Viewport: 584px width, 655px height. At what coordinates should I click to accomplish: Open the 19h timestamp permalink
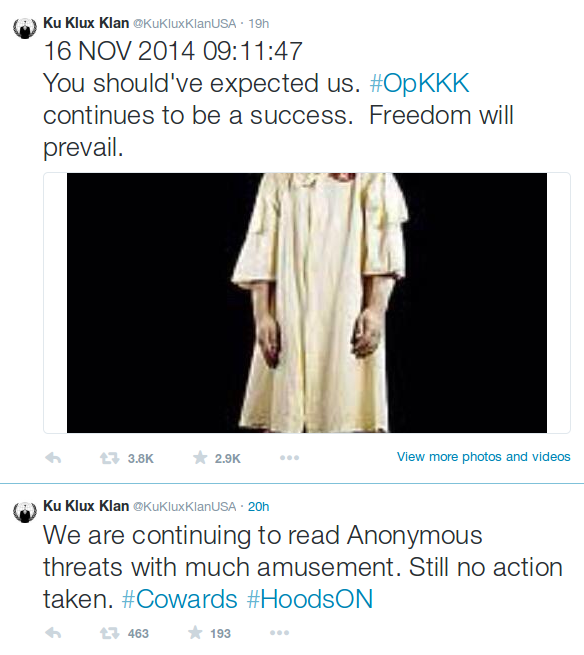coord(259,24)
